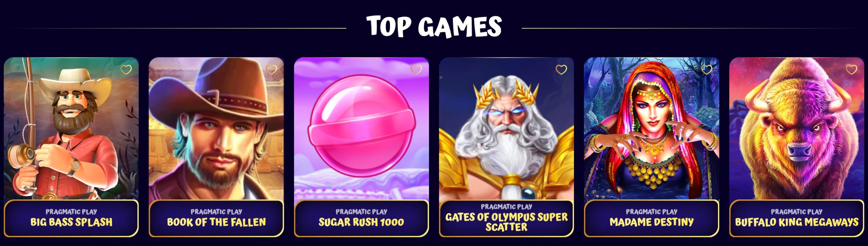Click Gates of Olympus Super Scatter title
868x246 pixels.
(507, 222)
